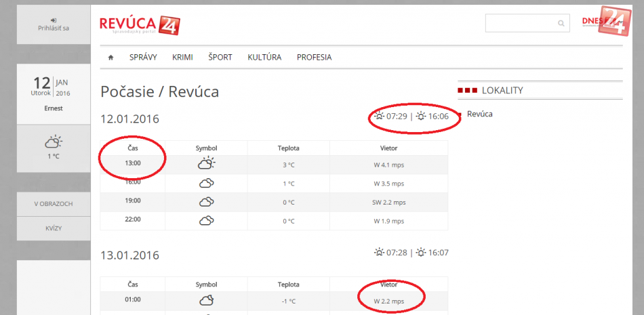Click the partly sunny symbol in 13:00 row
The height and width of the screenshot is (315, 644).
(206, 163)
